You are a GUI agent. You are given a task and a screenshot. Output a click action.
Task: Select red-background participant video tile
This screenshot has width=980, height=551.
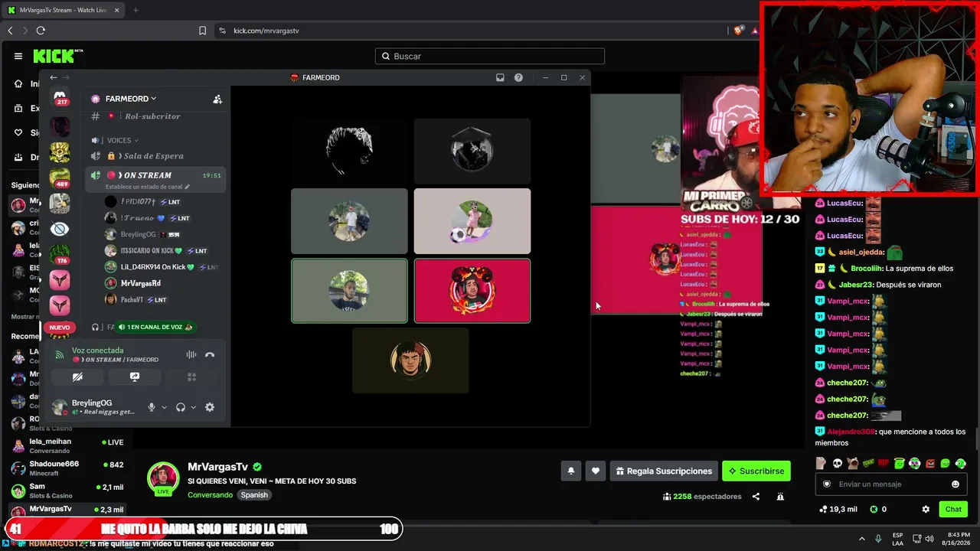pos(472,291)
